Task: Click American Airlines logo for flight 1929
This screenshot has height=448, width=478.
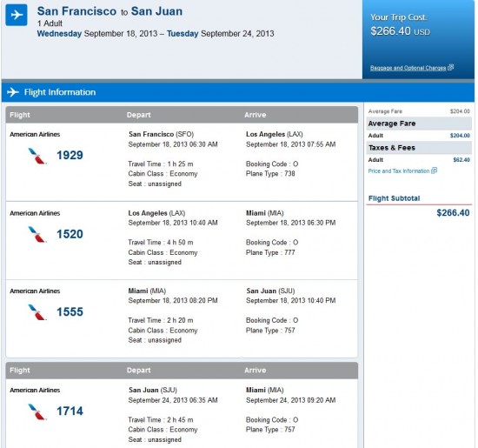Action: [37, 156]
